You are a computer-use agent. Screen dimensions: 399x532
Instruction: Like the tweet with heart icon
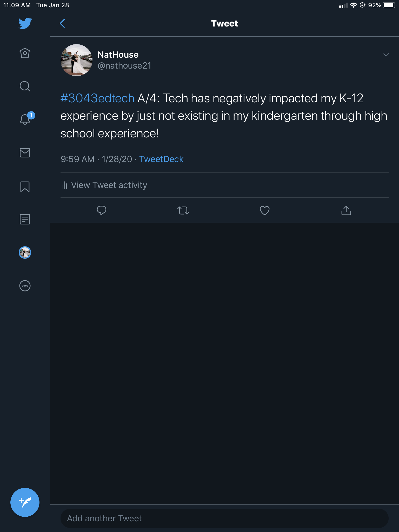[x=264, y=210]
